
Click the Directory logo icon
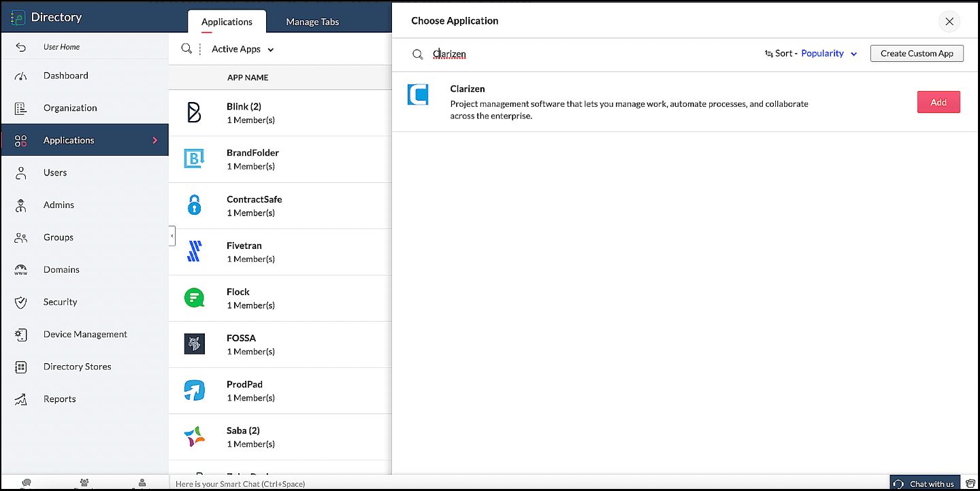pos(18,17)
